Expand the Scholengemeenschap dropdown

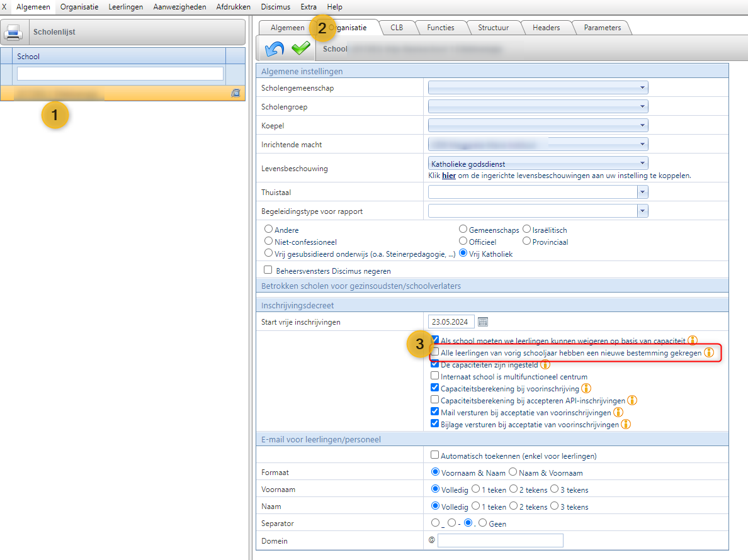pos(642,88)
